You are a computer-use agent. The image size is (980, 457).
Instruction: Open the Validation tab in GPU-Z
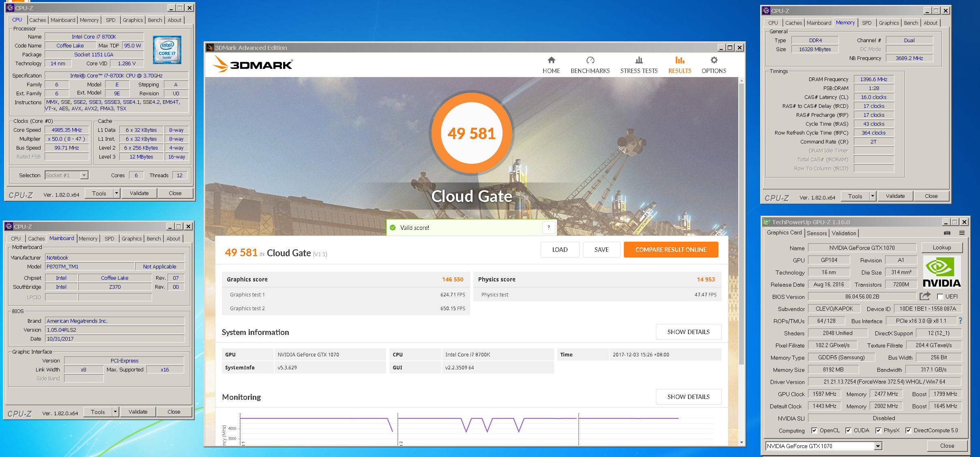(x=844, y=233)
